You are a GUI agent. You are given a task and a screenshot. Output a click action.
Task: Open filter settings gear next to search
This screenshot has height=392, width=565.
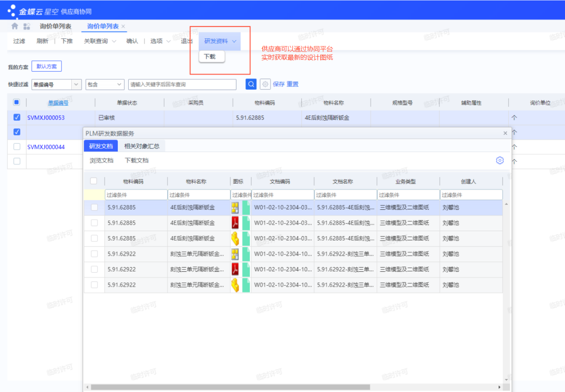tap(265, 84)
